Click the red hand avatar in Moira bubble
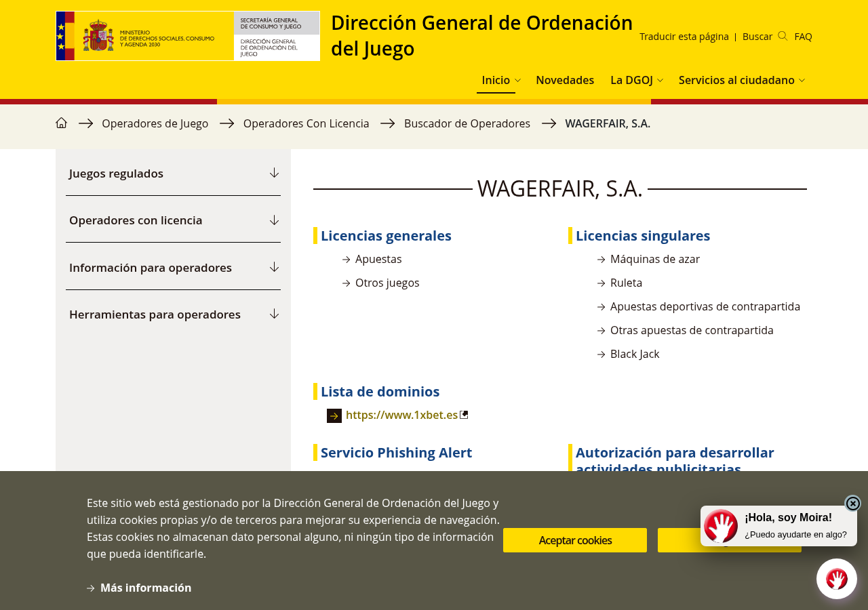This screenshot has height=610, width=868. [x=721, y=526]
